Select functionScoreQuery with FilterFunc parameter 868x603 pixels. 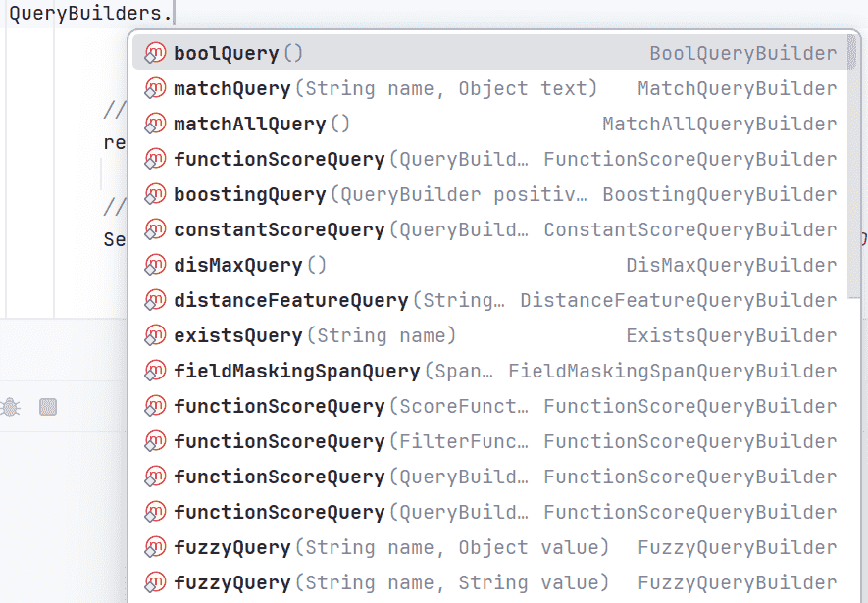279,442
